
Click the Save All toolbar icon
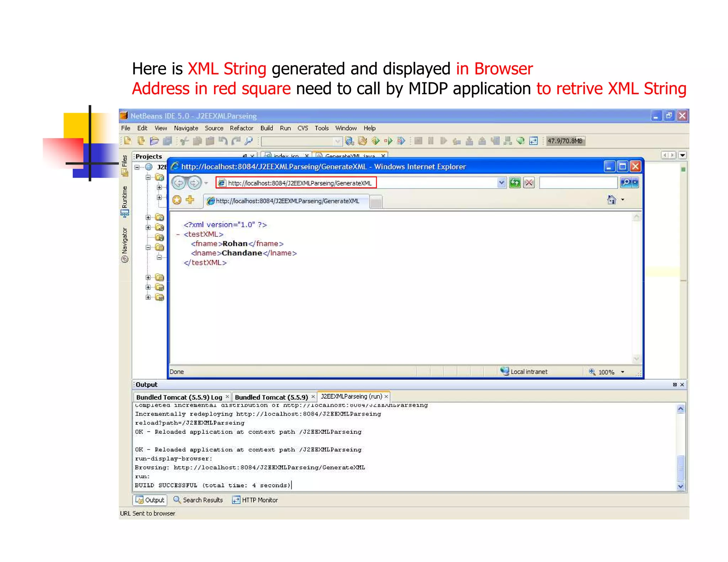point(167,141)
